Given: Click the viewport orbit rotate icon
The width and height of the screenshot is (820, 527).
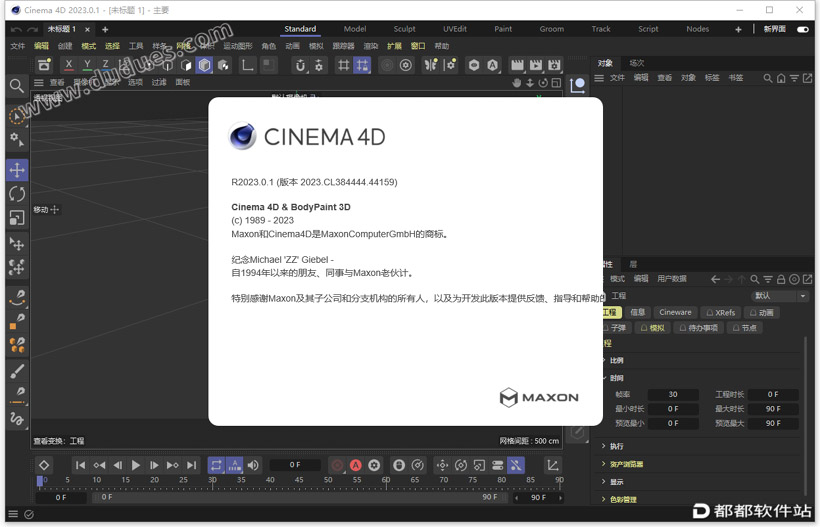Looking at the screenshot, I should [543, 83].
